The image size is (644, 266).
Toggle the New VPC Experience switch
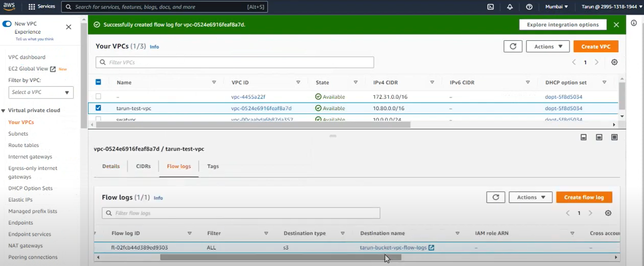point(7,24)
